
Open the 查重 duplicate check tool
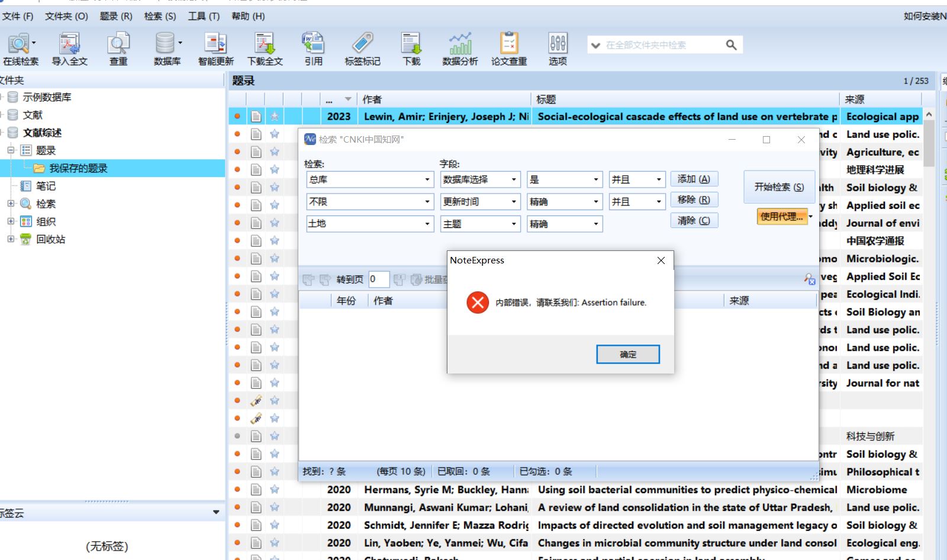(x=118, y=49)
